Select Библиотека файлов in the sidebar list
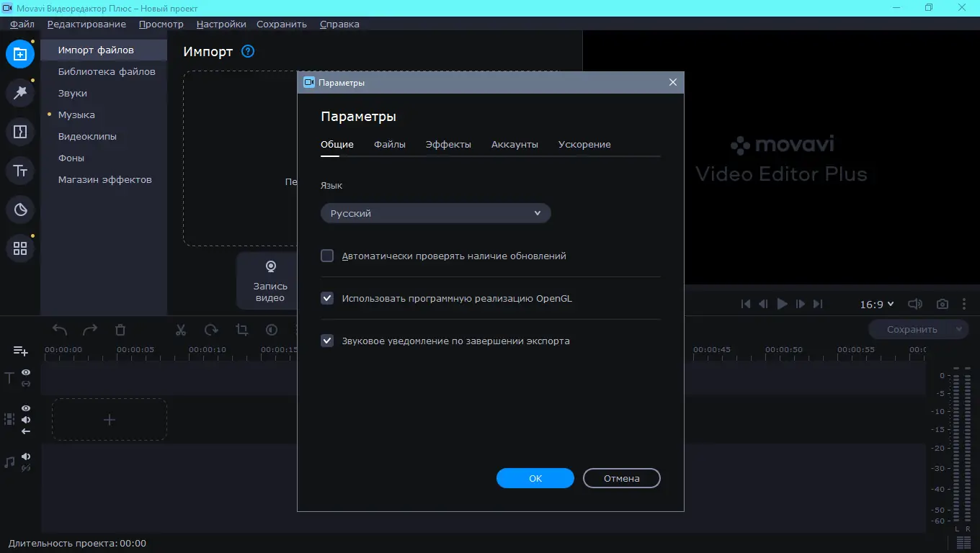This screenshot has height=553, width=980. point(107,71)
